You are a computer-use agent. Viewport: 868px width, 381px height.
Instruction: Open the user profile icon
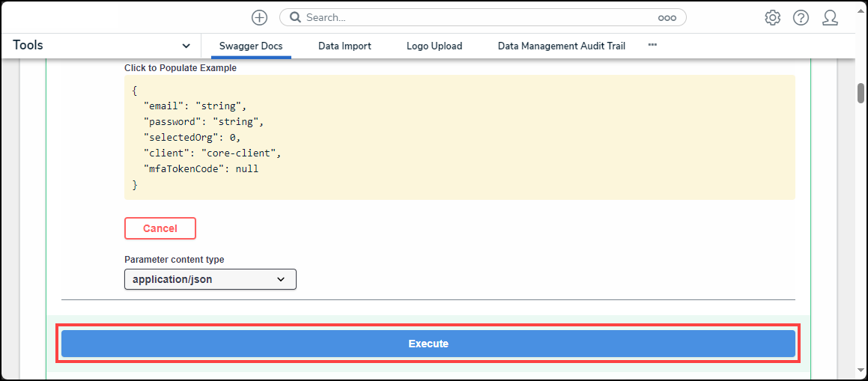pyautogui.click(x=830, y=18)
